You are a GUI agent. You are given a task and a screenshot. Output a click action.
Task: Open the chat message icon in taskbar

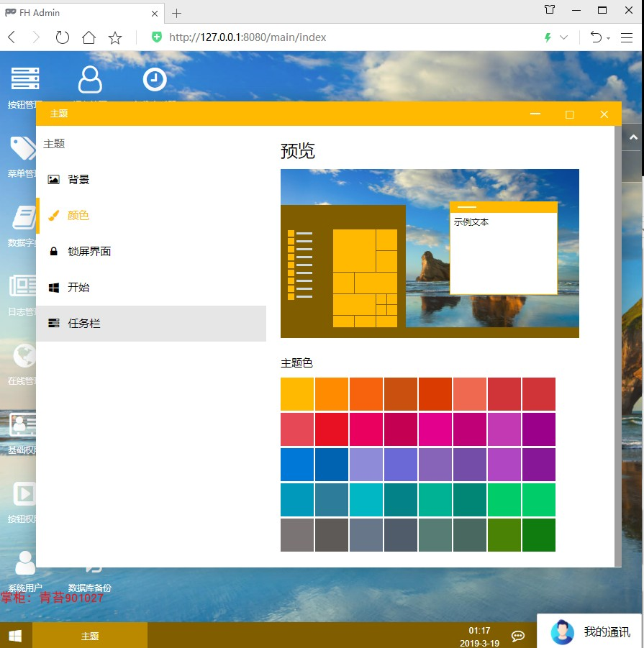point(518,636)
